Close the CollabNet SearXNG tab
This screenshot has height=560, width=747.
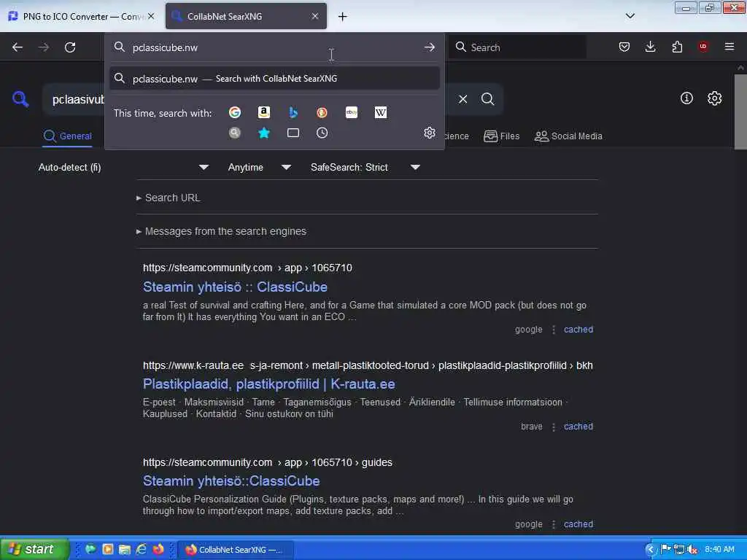point(315,16)
